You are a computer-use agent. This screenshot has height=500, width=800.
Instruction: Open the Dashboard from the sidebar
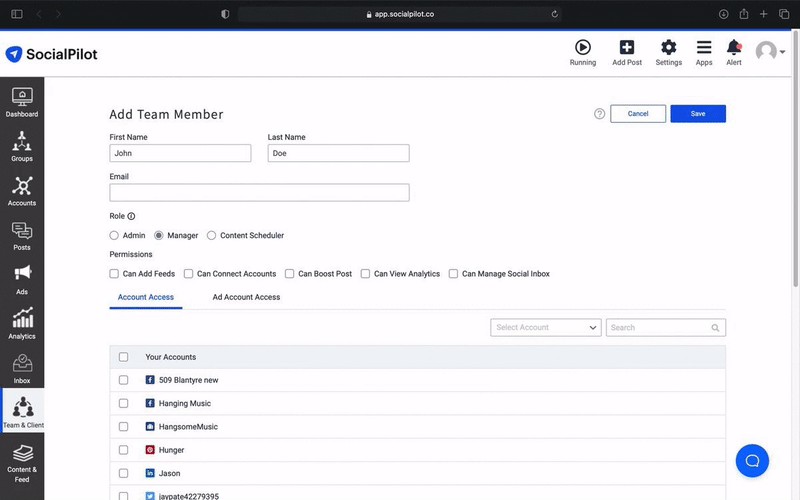tap(22, 102)
